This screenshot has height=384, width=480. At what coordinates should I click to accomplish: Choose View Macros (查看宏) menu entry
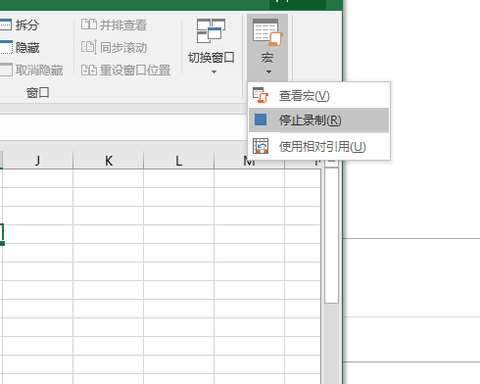(x=319, y=96)
